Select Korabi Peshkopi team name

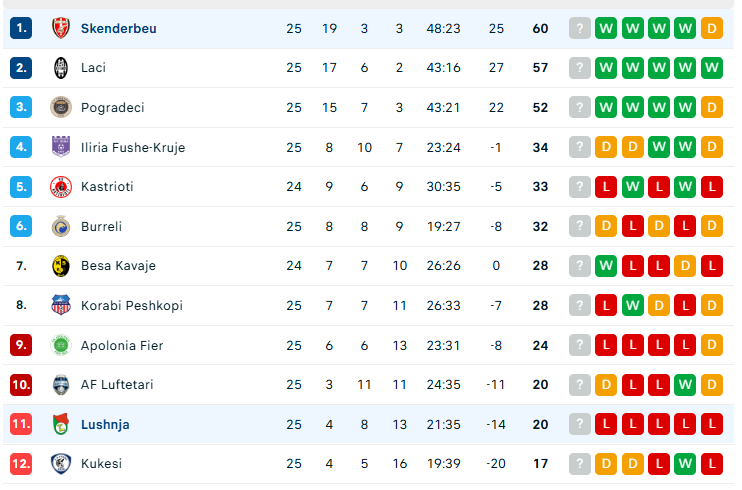click(132, 306)
